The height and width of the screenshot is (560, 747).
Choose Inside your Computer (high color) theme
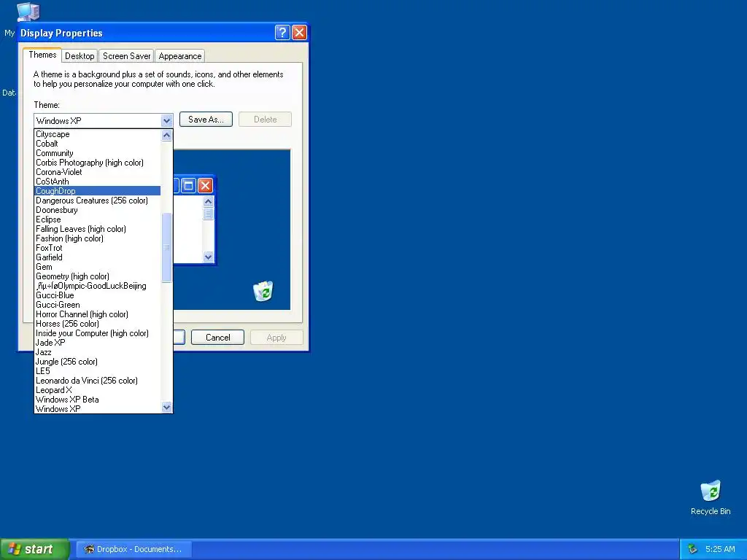[98, 333]
